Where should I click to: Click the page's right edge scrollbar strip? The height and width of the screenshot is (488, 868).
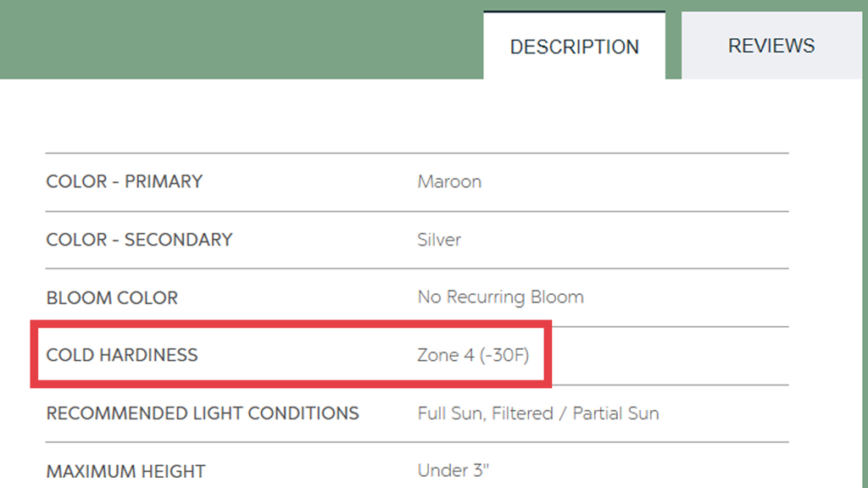pos(865,244)
